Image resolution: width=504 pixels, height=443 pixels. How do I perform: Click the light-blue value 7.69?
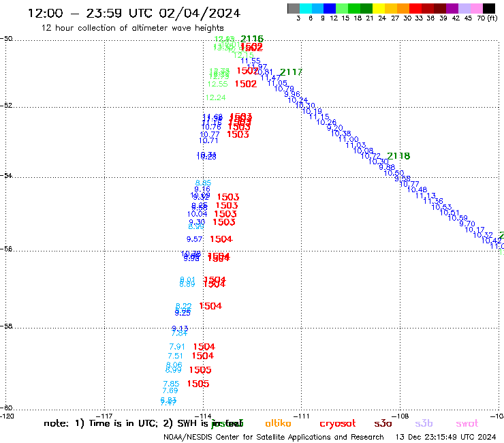pos(170,391)
